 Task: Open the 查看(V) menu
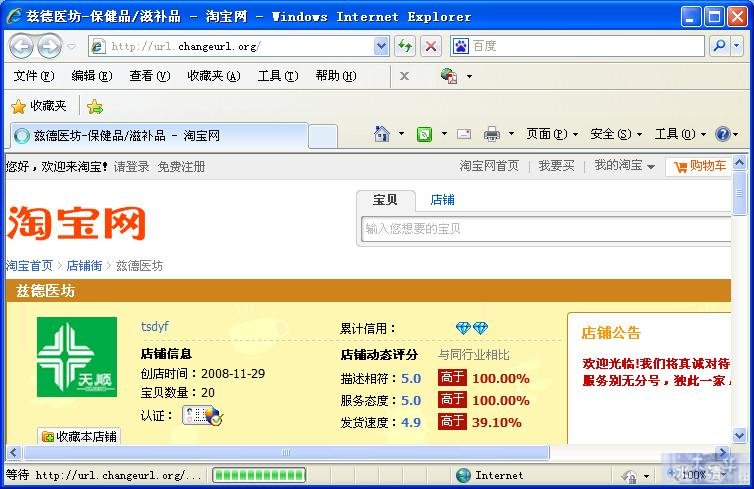pyautogui.click(x=150, y=76)
